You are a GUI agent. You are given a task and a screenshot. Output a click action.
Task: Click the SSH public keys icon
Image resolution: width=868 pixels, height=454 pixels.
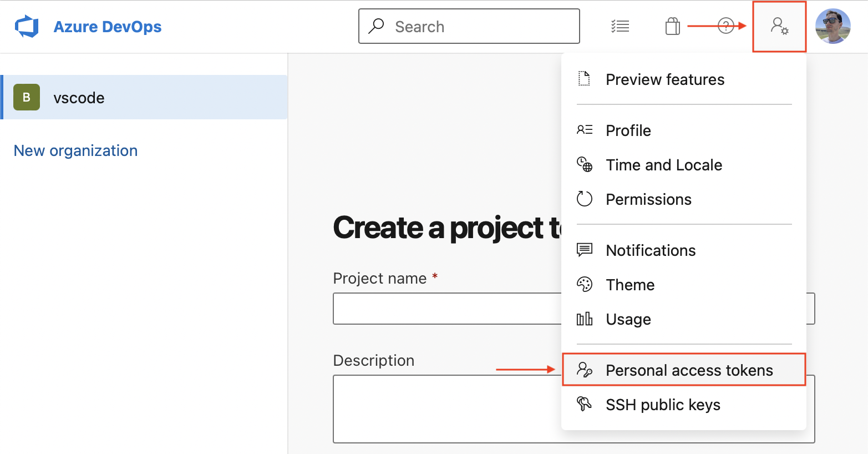click(x=584, y=403)
